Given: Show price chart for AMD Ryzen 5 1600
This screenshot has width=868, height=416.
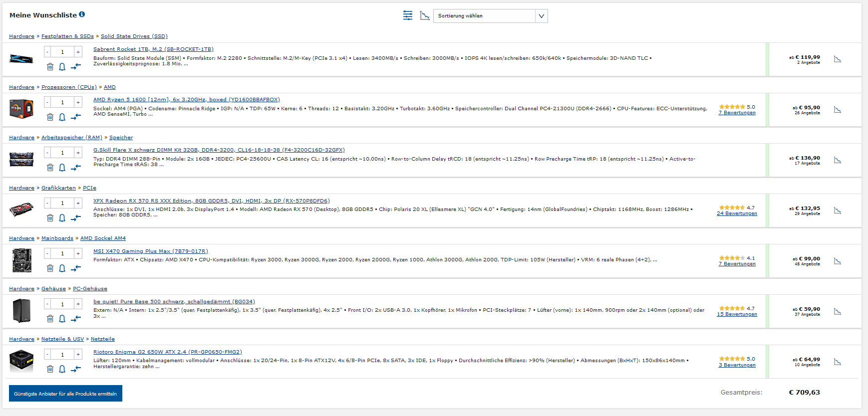Looking at the screenshot, I should click(838, 110).
